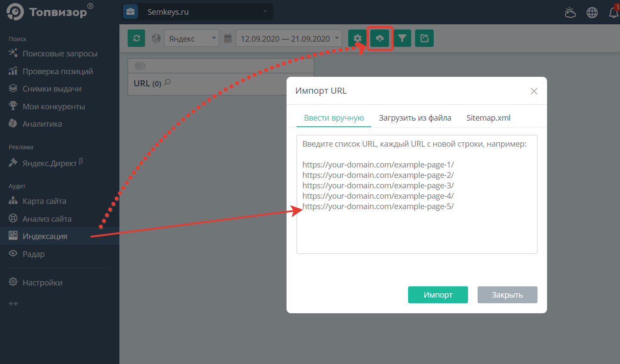Switch to the Загрузить из файла tab
620x364 pixels.
click(415, 118)
